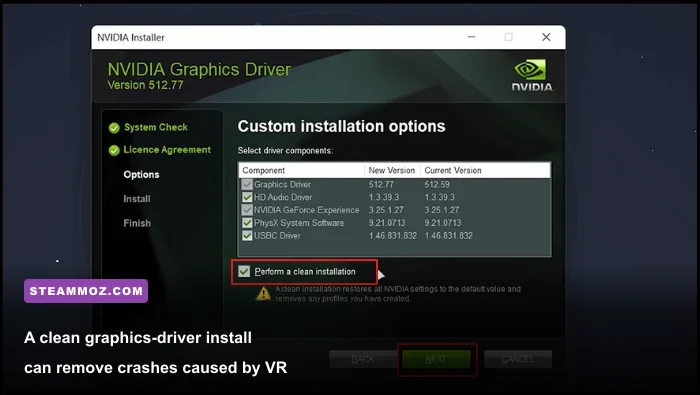This screenshot has height=395, width=700.
Task: Select the Licence Agreement step
Action: [167, 150]
